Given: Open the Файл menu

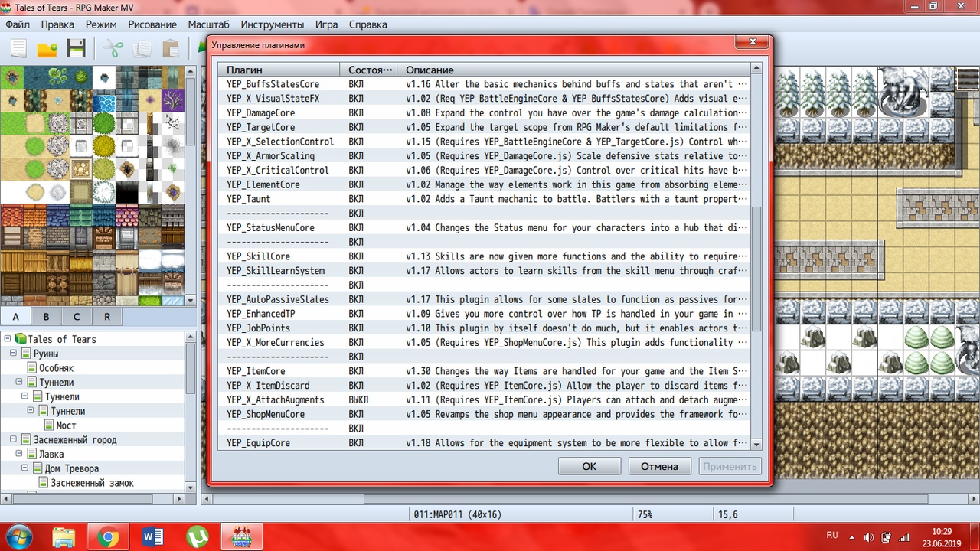Looking at the screenshot, I should click(18, 24).
